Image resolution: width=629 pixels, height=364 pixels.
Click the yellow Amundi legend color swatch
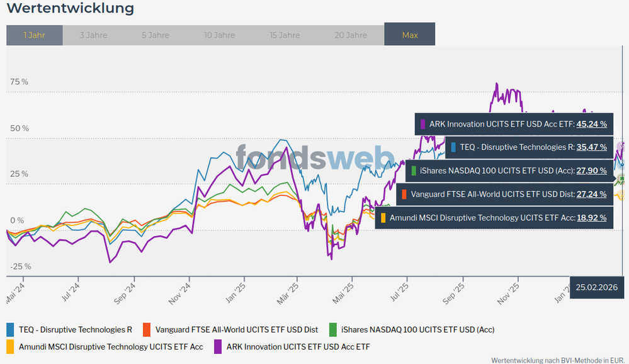point(10,347)
